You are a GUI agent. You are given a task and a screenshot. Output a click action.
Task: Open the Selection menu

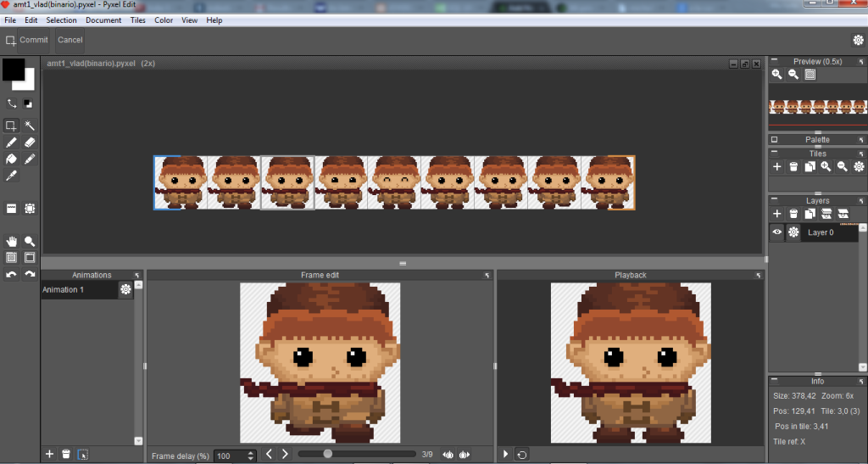coord(61,20)
